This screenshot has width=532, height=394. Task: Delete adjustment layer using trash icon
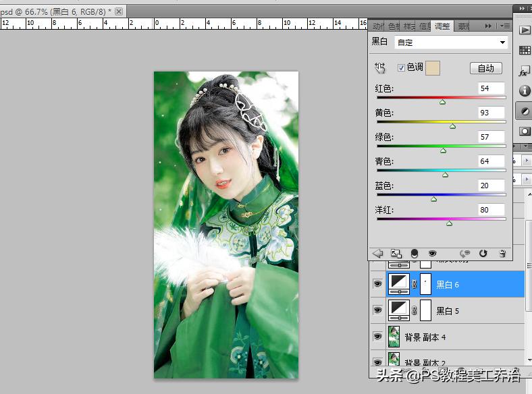502,254
